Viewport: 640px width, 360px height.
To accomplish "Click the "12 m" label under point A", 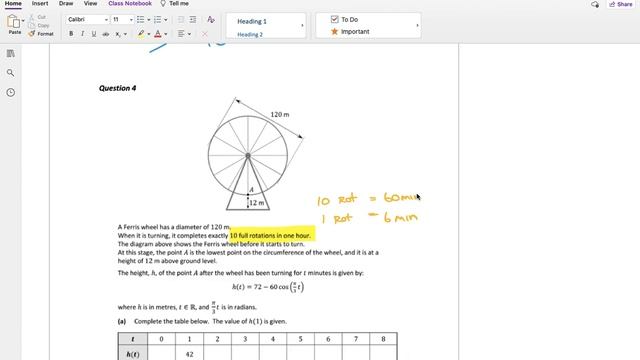I will [x=257, y=202].
